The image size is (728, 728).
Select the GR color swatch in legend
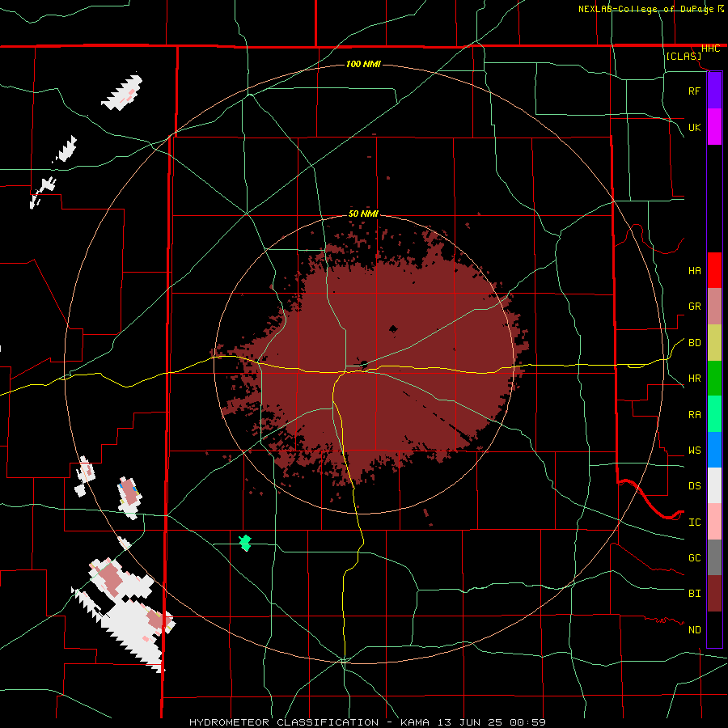(714, 307)
